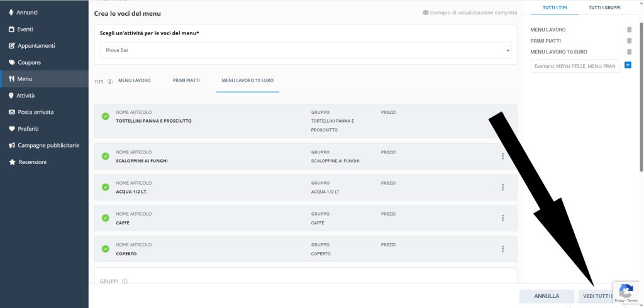Open the Prova Bar activity dropdown
The width and height of the screenshot is (644, 308).
[x=305, y=50]
